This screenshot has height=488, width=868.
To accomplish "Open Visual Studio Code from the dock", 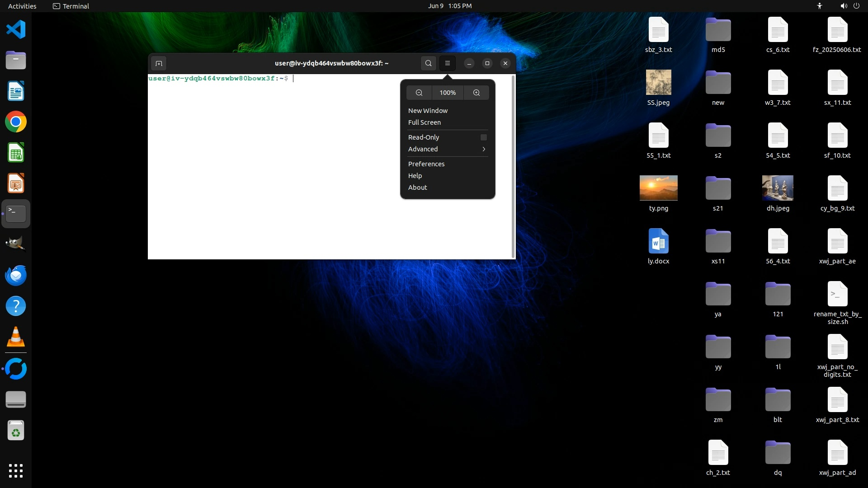I will (16, 30).
